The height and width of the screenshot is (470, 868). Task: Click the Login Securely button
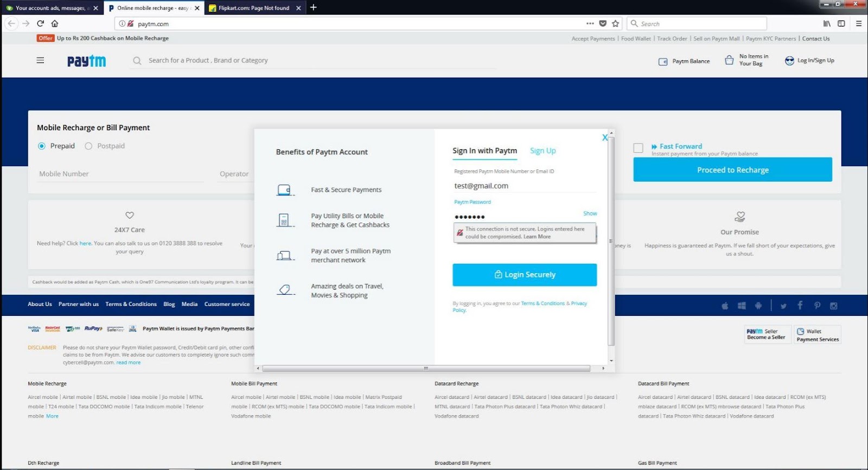525,275
